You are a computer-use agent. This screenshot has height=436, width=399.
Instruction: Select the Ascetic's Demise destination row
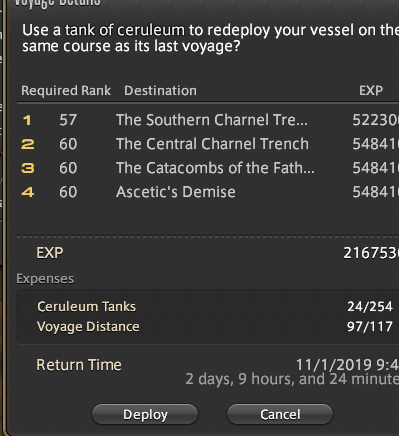click(x=208, y=192)
